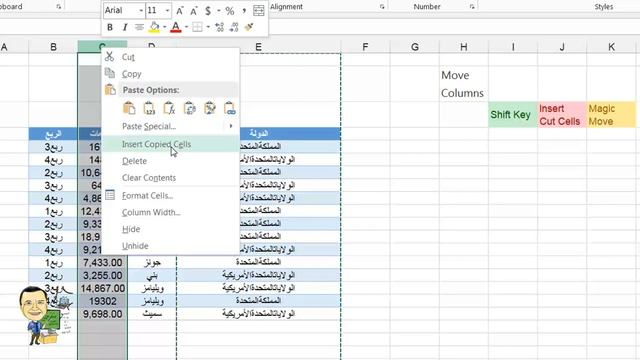The image size is (640, 360).
Task: Click the cell with value 14,867.00
Action: [102, 288]
